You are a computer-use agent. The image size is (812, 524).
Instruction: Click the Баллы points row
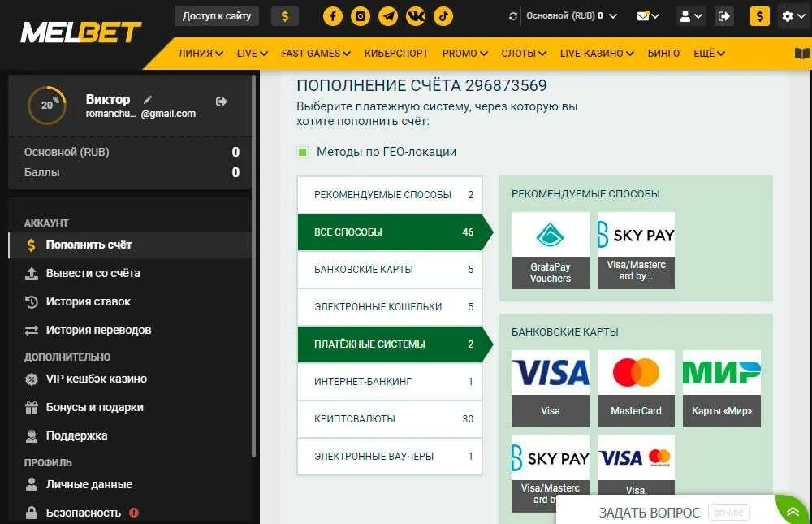coord(132,172)
